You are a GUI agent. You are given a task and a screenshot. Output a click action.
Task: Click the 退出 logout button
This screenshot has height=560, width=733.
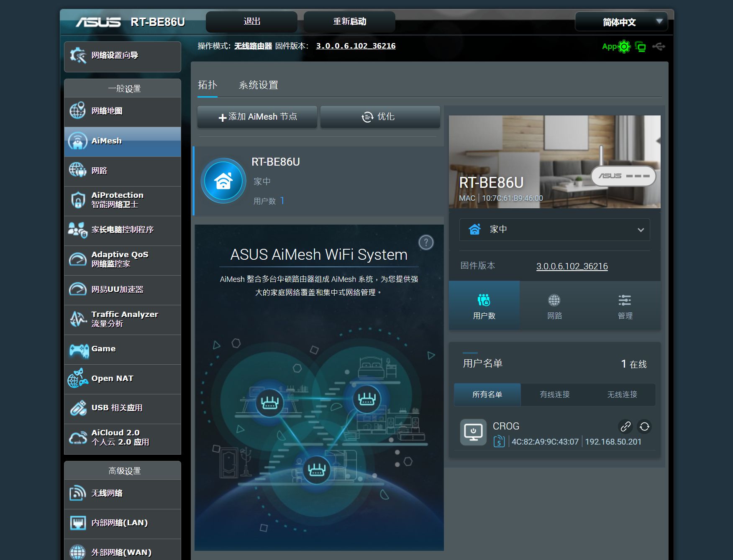point(252,22)
